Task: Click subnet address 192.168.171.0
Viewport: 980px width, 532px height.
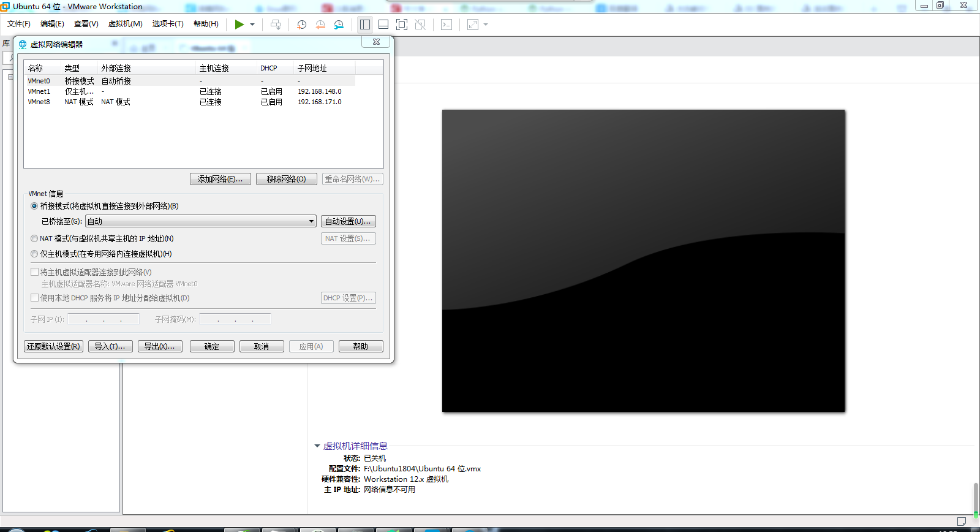Action: pyautogui.click(x=320, y=102)
